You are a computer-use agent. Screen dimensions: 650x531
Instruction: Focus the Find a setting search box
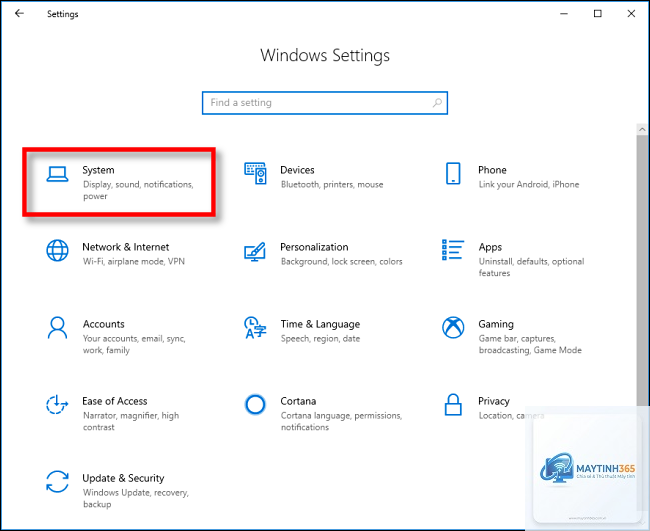[325, 102]
